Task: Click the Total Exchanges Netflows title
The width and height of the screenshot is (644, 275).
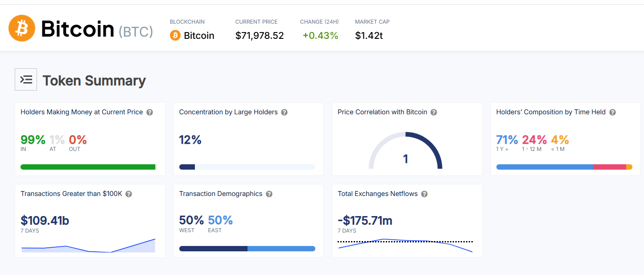Action: coord(378,194)
